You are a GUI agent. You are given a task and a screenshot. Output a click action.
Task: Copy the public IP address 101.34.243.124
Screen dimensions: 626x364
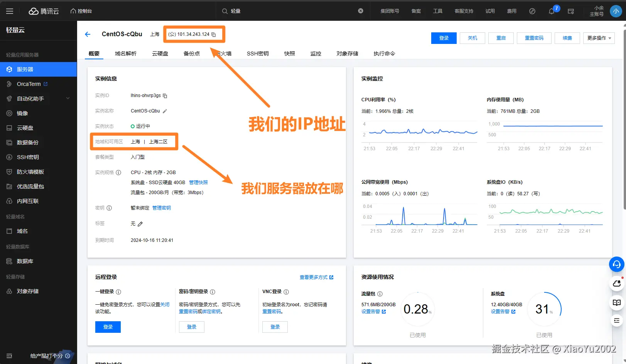click(x=214, y=34)
